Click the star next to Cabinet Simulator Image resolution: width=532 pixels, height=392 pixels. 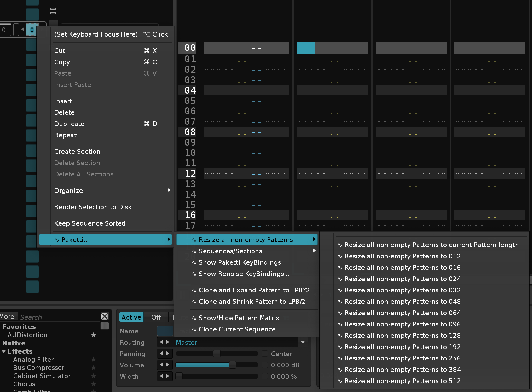(x=94, y=376)
